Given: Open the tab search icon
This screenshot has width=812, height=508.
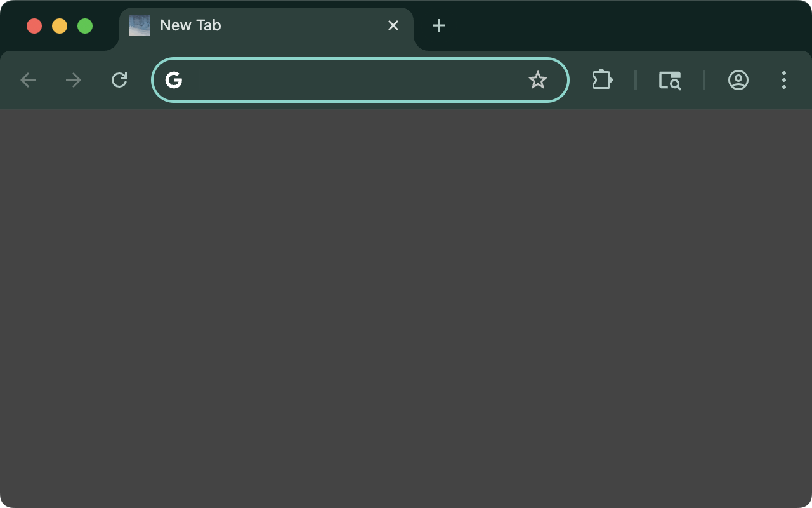Looking at the screenshot, I should [x=669, y=80].
